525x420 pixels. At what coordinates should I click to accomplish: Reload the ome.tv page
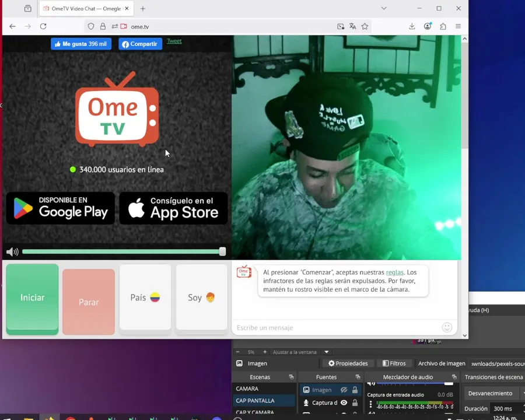click(x=43, y=26)
